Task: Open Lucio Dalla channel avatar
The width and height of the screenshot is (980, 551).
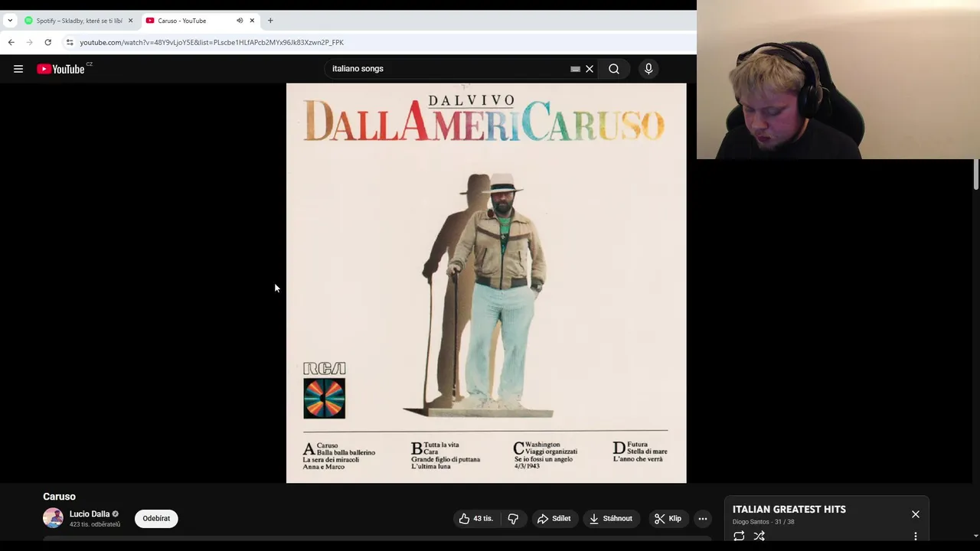Action: (53, 518)
